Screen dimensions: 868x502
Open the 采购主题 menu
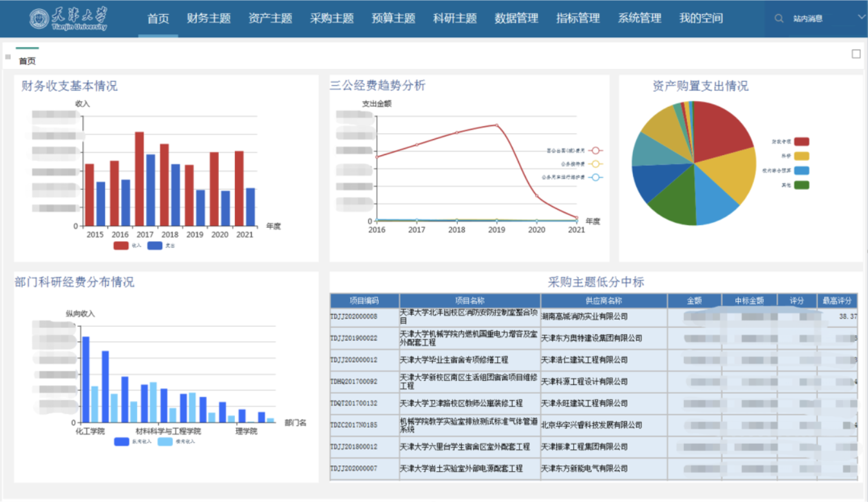332,19
